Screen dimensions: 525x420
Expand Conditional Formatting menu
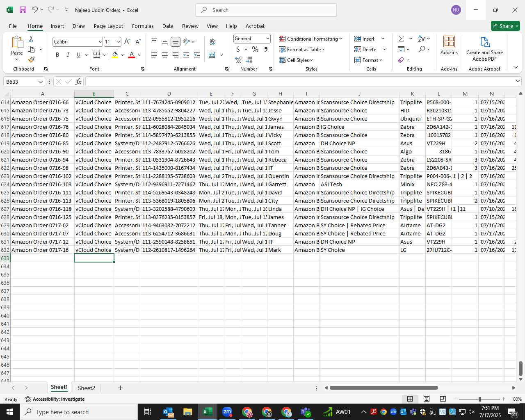[311, 39]
